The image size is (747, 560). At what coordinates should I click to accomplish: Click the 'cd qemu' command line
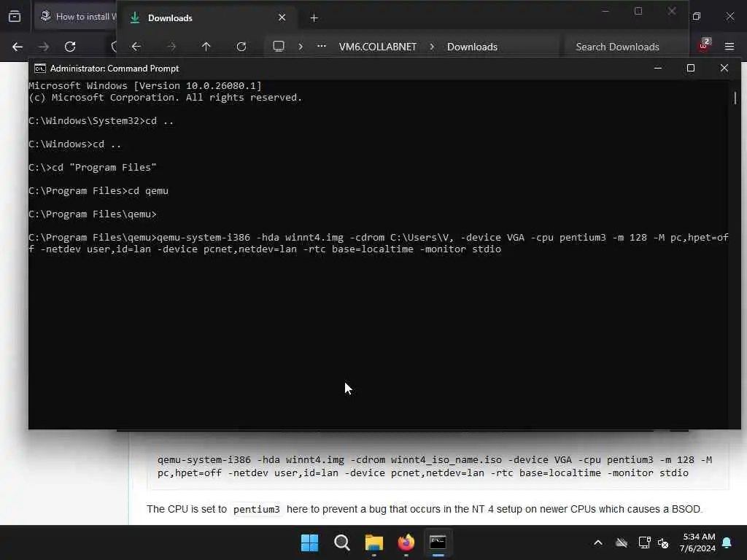(x=98, y=191)
